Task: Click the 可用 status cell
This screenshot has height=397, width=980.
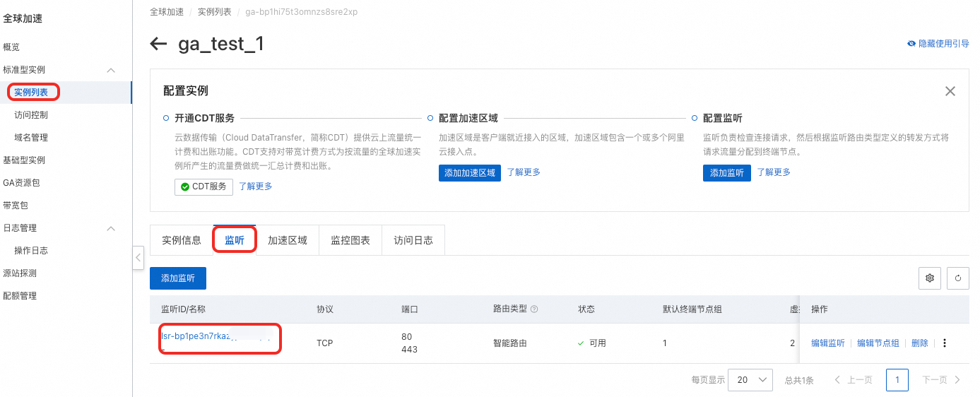Action: point(592,343)
